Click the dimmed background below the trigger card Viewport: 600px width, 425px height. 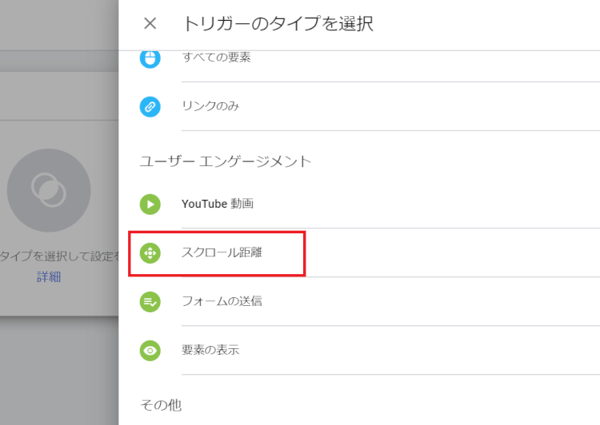tap(59, 369)
